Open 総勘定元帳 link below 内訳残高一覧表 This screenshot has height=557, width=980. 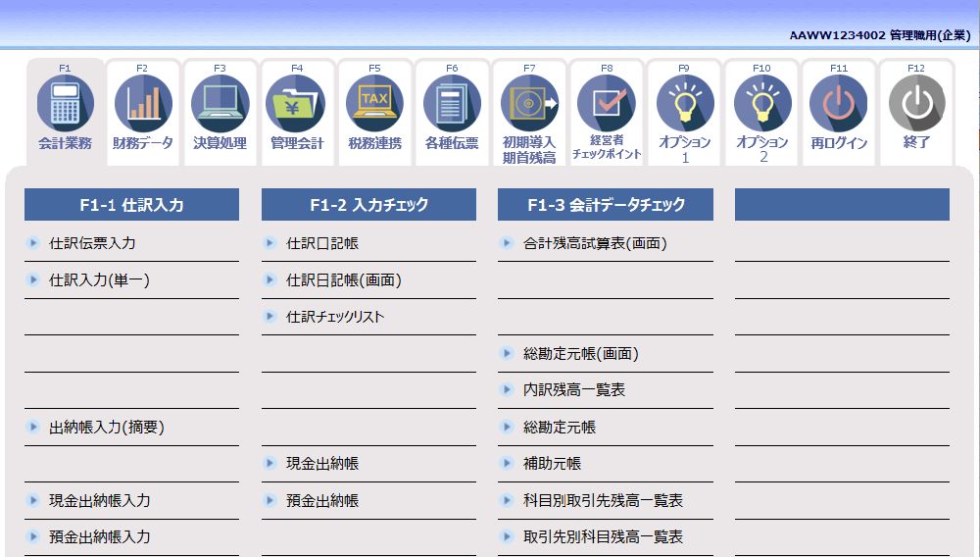click(560, 427)
